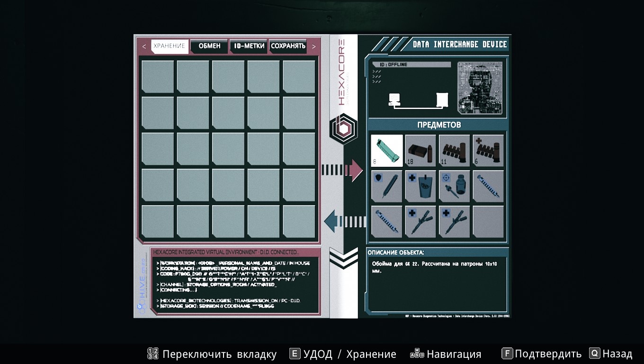Select the dropper vial with crosshair badge

point(455,186)
